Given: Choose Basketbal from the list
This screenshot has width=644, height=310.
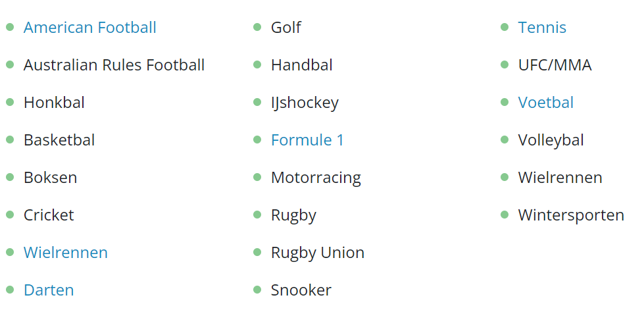Looking at the screenshot, I should coord(59,140).
